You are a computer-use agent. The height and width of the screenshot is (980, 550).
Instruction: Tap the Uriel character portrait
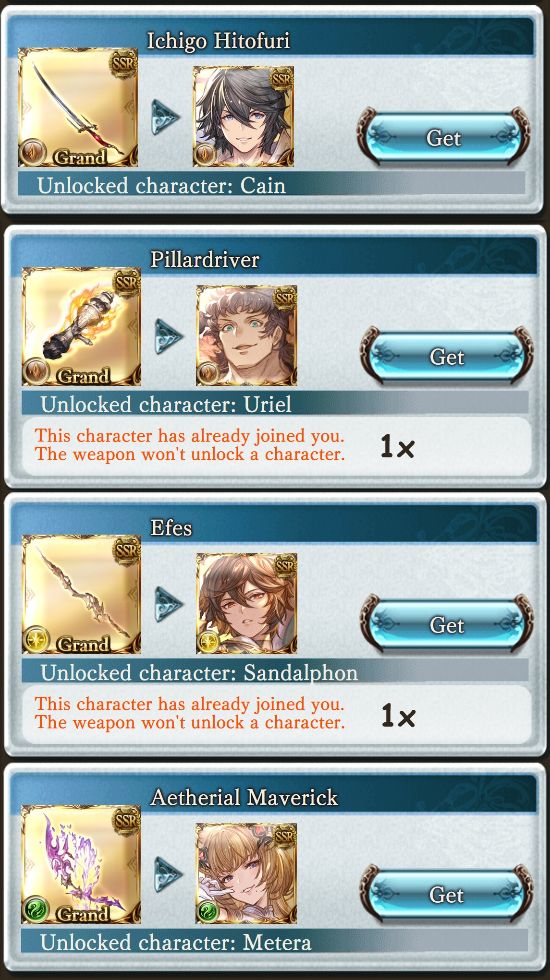pyautogui.click(x=246, y=335)
